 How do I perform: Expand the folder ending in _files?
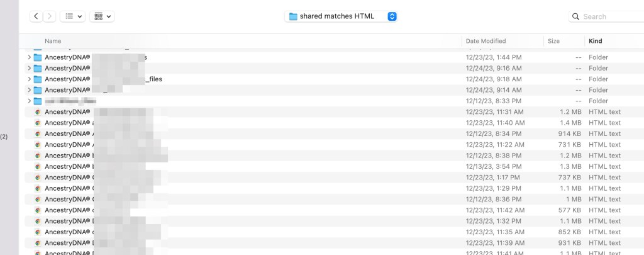tap(29, 79)
